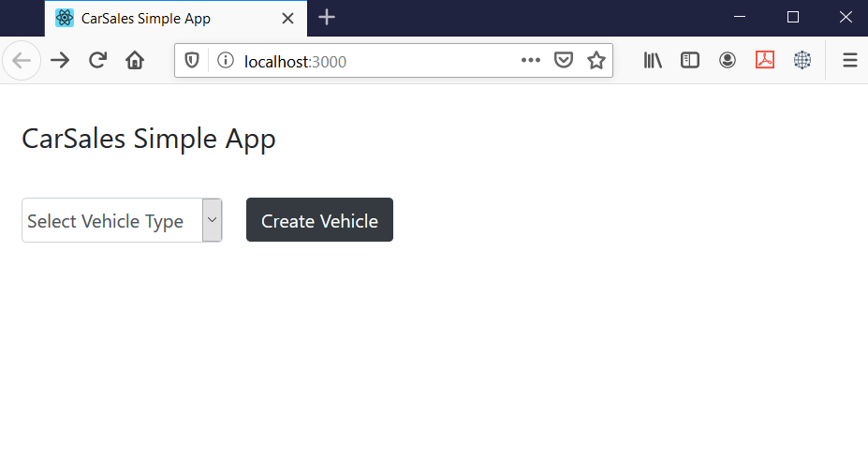Go back one page in Firefox
This screenshot has width=868, height=473.
pyautogui.click(x=22, y=60)
